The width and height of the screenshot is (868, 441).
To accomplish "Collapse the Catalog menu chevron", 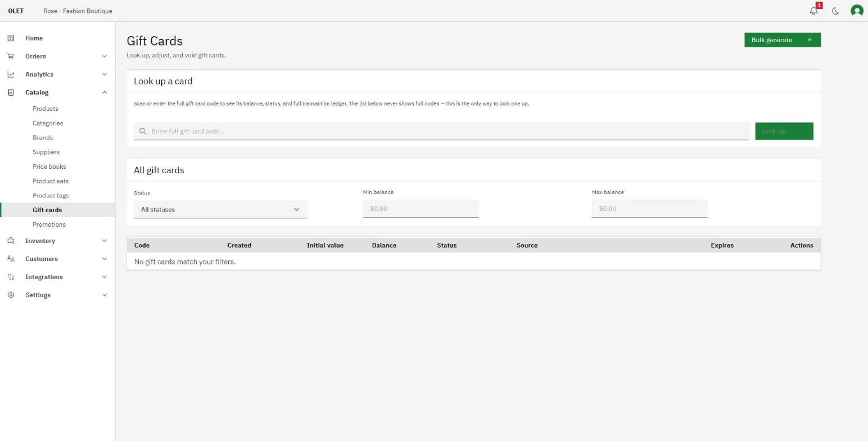I will pos(104,92).
